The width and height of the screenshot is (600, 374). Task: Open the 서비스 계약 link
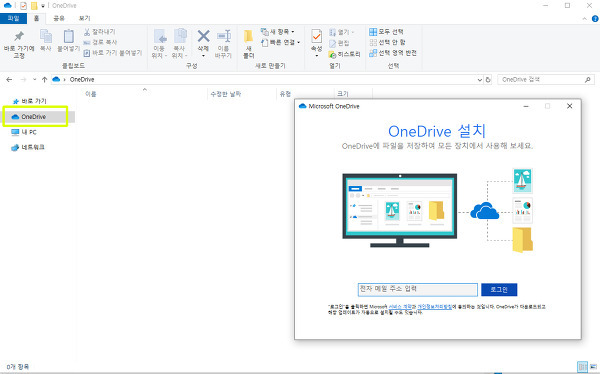(400, 307)
